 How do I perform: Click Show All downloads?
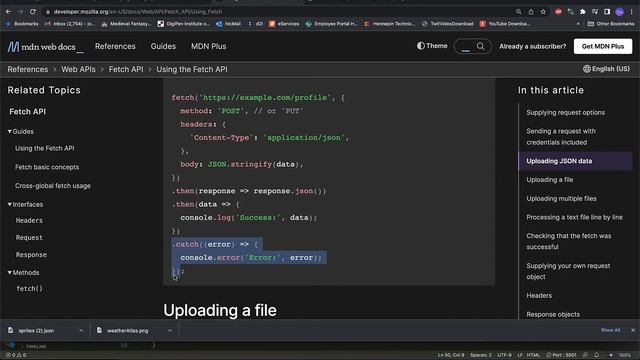click(610, 330)
